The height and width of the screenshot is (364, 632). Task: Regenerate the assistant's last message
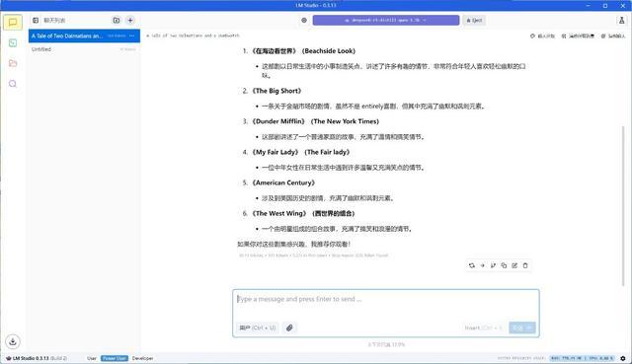pyautogui.click(x=472, y=265)
